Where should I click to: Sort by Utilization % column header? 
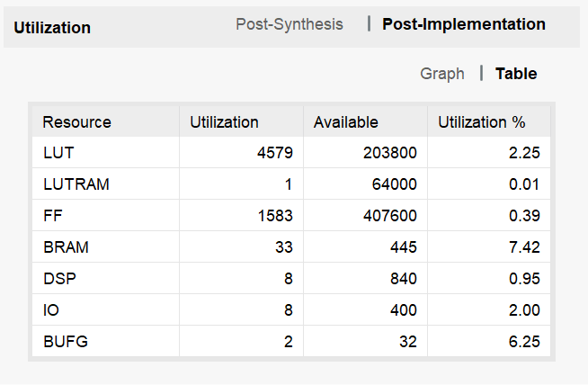click(489, 121)
